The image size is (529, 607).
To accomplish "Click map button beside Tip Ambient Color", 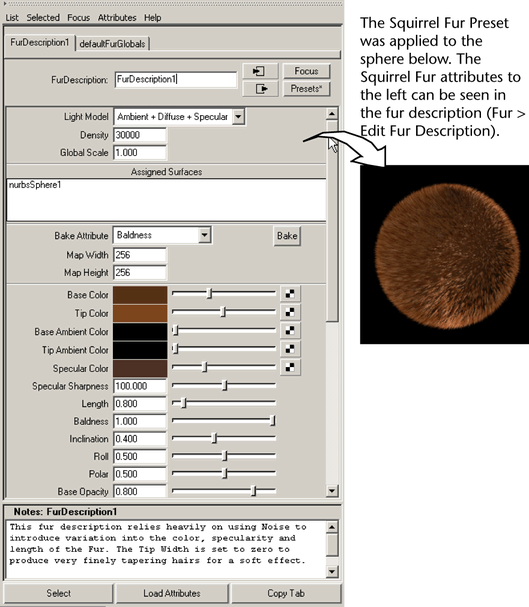I will click(290, 349).
